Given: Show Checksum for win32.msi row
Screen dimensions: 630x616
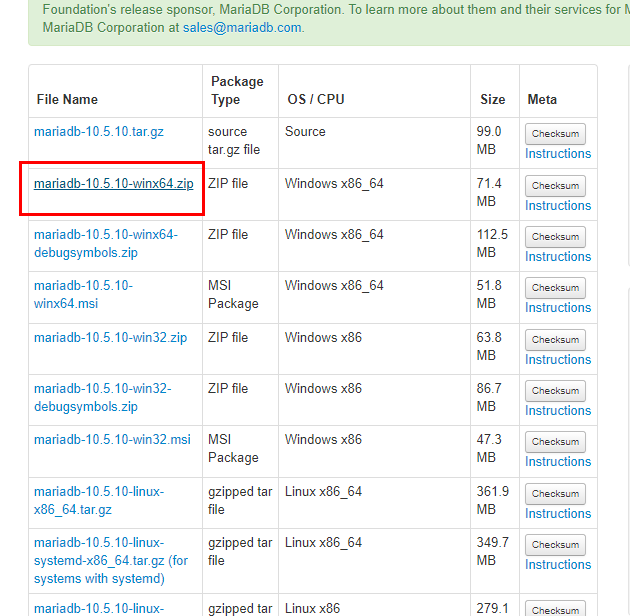Looking at the screenshot, I should click(555, 442).
